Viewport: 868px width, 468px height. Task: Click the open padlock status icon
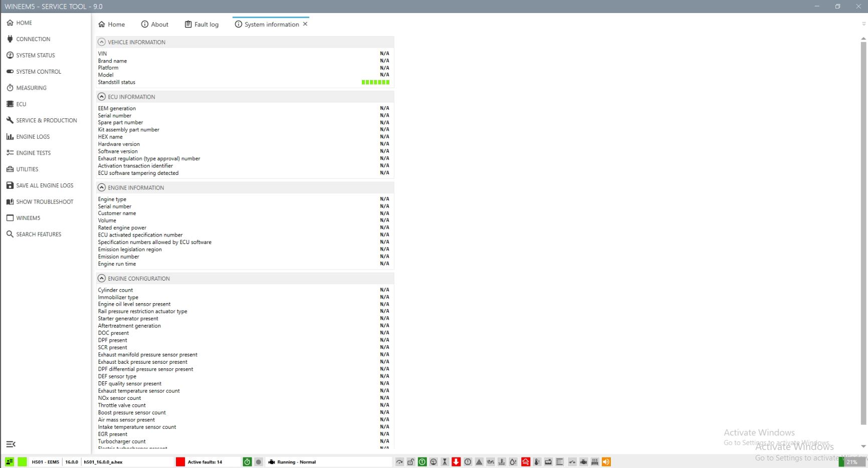[410, 462]
